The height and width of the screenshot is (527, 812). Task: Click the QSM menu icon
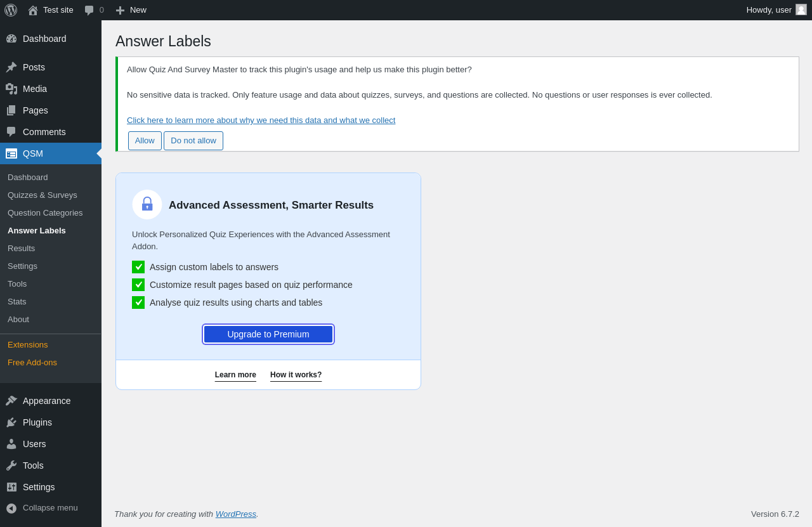[11, 153]
